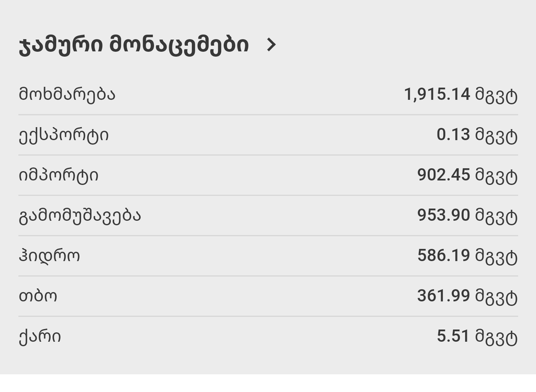Click the 361.99 მგვტ thermal value

click(x=467, y=296)
